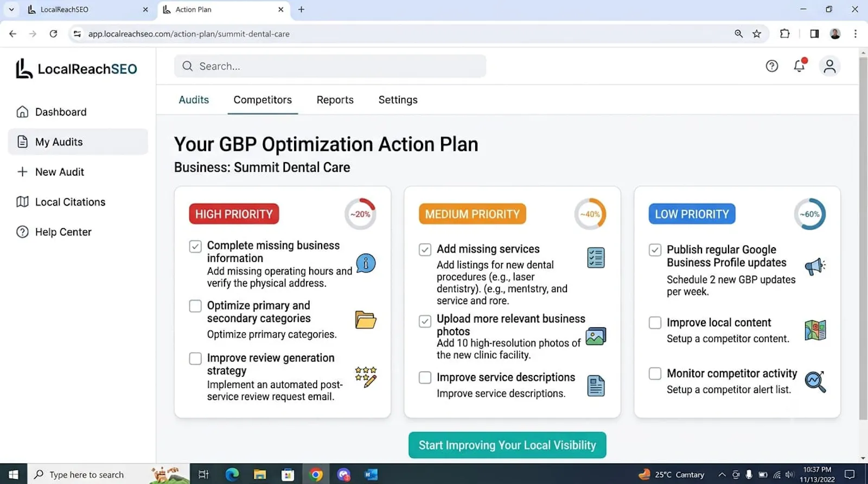Click the photo icon beside upload photos
868x484 pixels.
click(596, 337)
